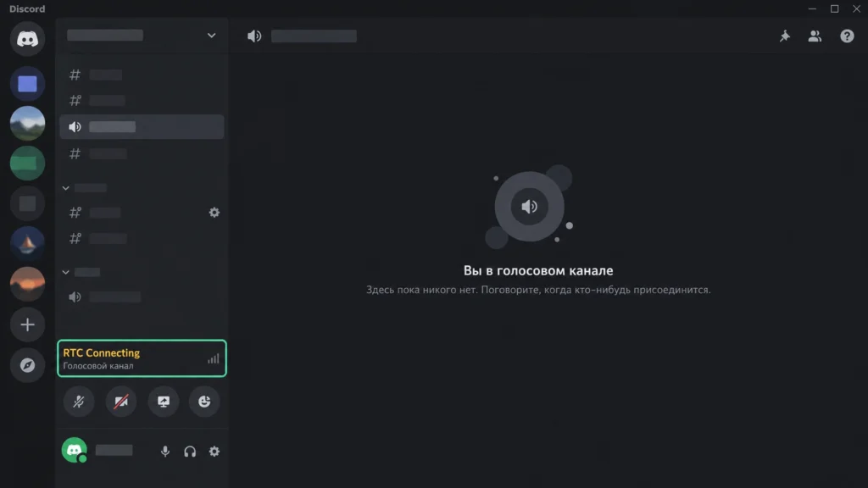
Task: Add a server with plus button
Action: coord(27,324)
